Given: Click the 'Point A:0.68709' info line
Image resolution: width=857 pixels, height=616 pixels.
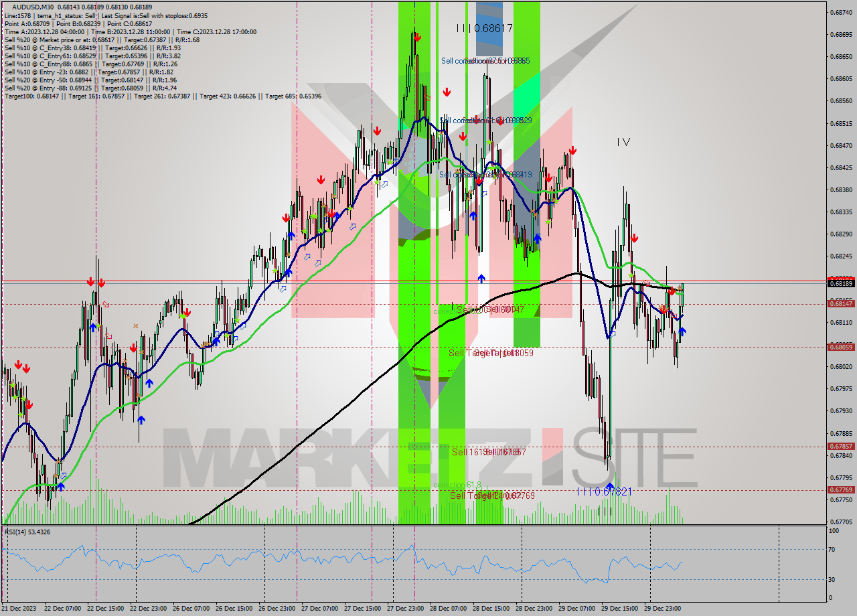Looking at the screenshot, I should [78, 23].
